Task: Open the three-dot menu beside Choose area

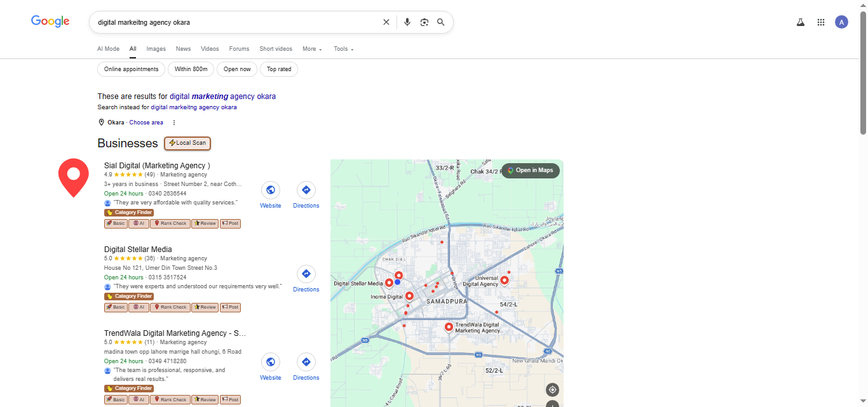Action: [x=174, y=123]
